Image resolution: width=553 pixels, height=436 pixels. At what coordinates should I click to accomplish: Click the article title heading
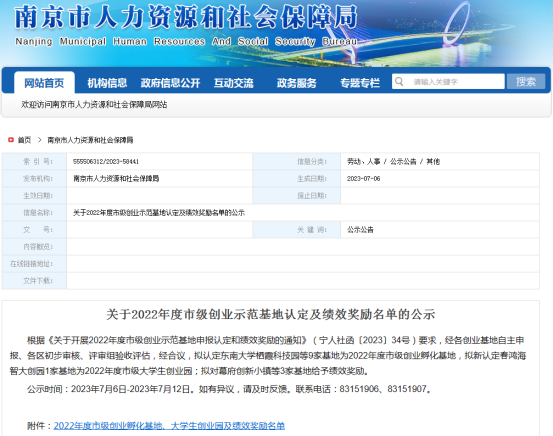click(271, 314)
